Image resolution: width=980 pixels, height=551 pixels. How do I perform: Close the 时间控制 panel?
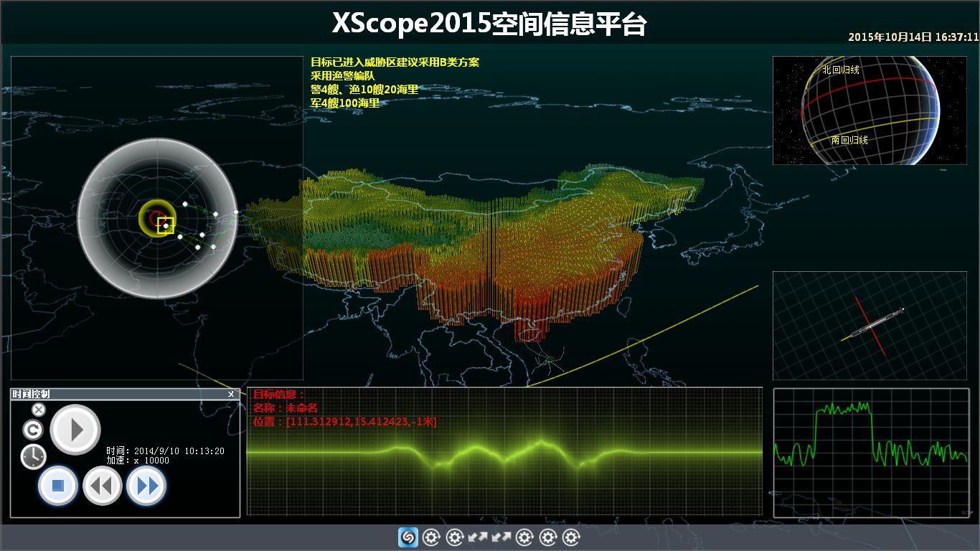coord(231,394)
